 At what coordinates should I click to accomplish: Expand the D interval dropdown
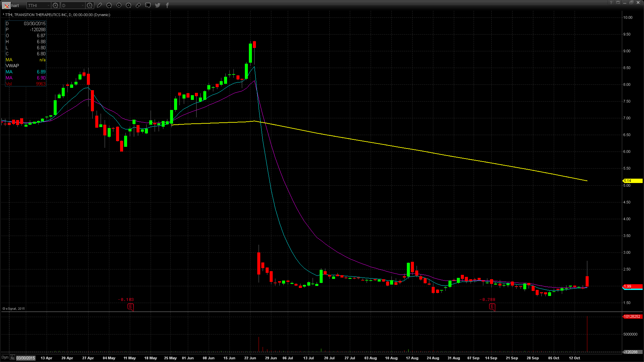83,5
